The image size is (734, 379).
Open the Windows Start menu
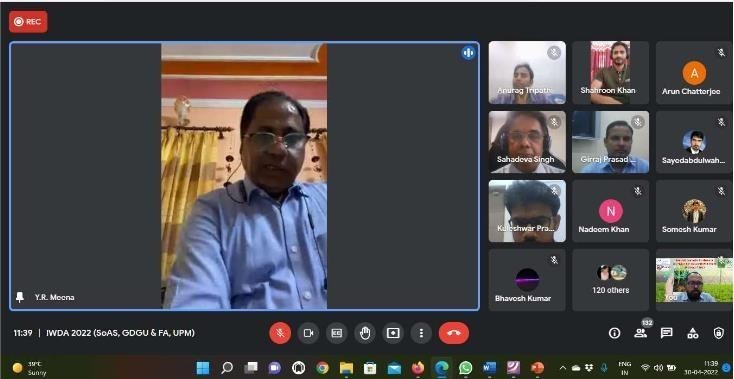click(203, 368)
